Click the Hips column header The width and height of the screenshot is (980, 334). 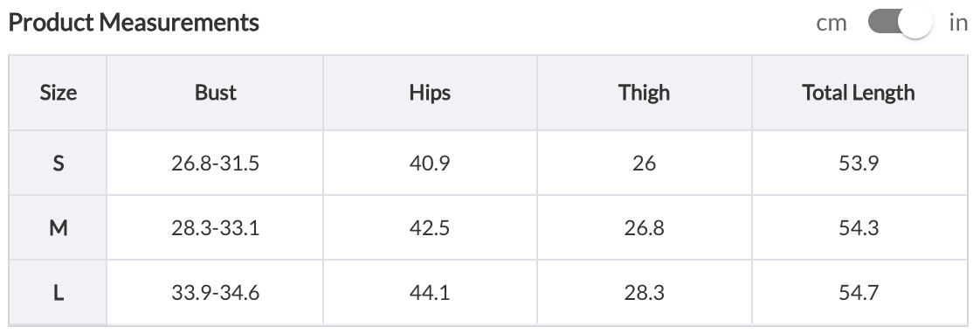click(x=430, y=93)
